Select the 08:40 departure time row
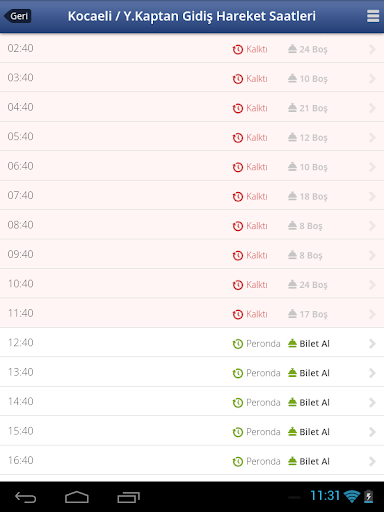The image size is (384, 512). (x=192, y=225)
